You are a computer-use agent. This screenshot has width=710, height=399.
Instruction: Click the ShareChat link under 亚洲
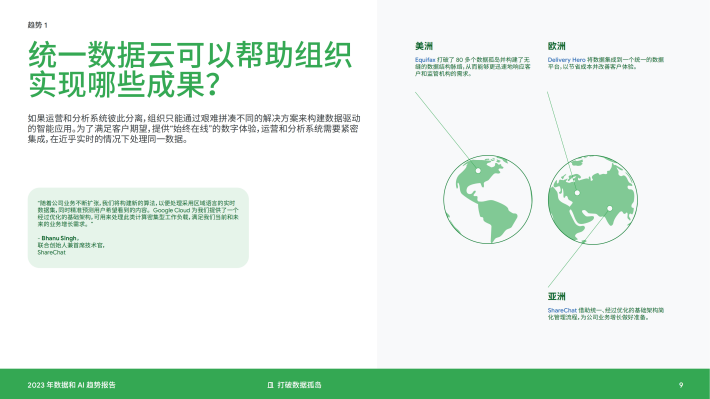click(562, 310)
